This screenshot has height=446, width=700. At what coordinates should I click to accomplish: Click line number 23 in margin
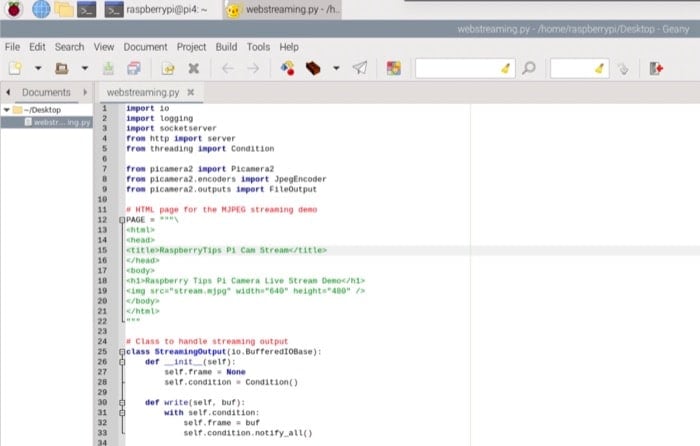(x=102, y=331)
